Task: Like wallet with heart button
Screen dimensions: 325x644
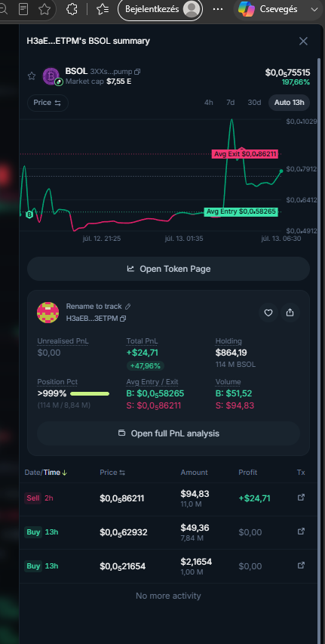Action: pos(268,313)
